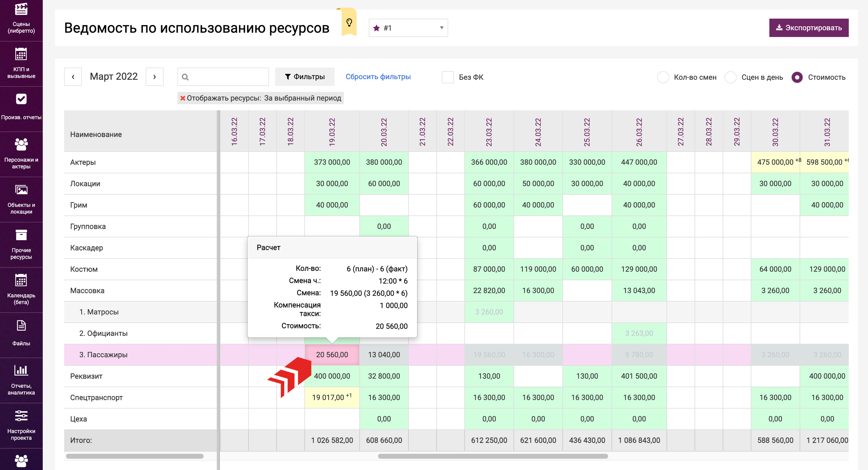
Task: Open Настройки проекта sliders icon
Action: tap(21, 416)
